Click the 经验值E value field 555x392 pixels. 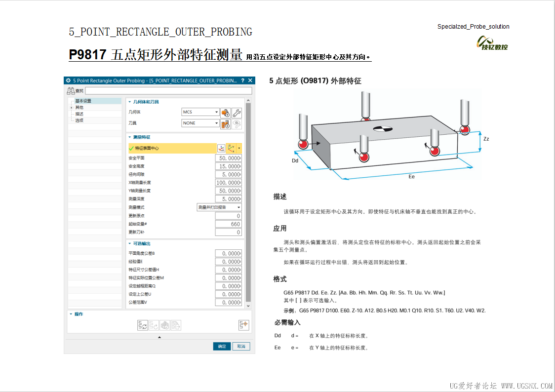click(228, 262)
